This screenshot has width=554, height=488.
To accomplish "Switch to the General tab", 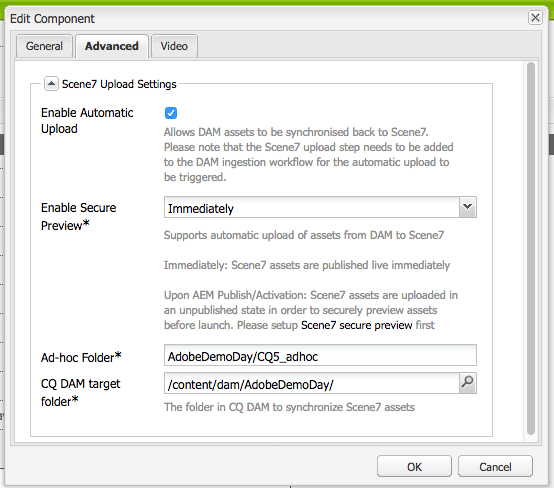I will point(44,46).
